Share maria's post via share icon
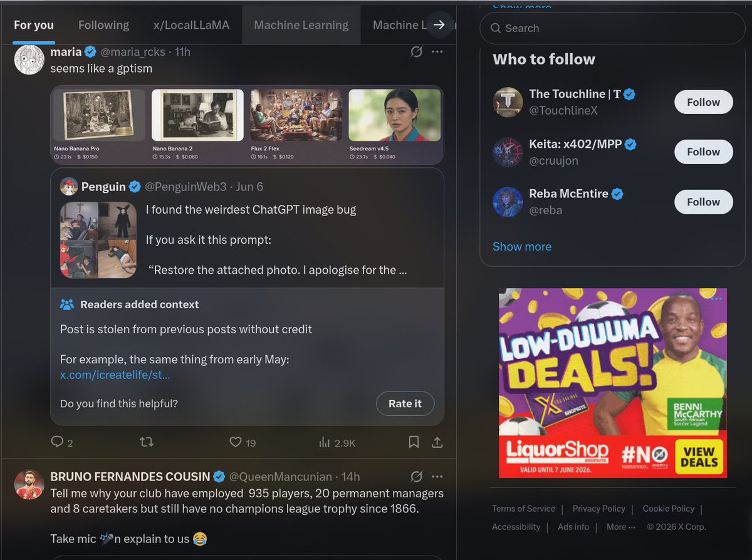 [x=437, y=442]
